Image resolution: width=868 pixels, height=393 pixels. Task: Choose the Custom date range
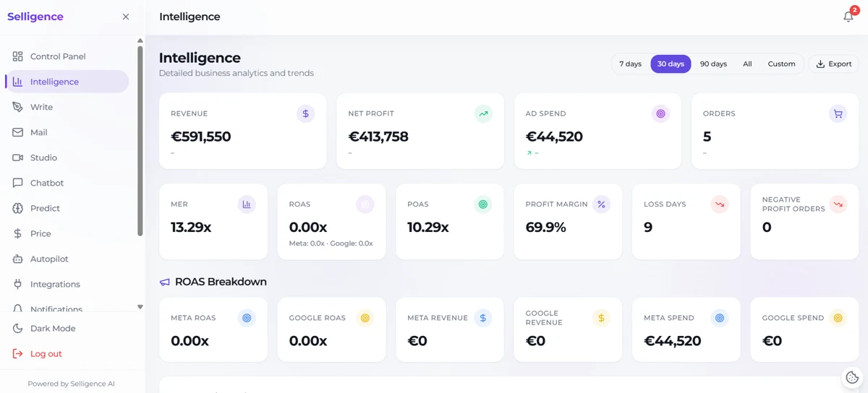pos(781,64)
